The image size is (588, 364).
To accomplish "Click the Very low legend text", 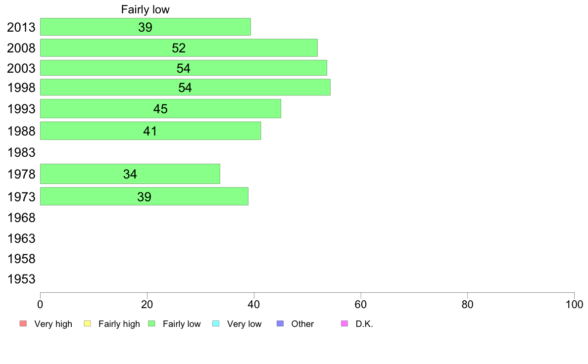I will click(x=244, y=324).
